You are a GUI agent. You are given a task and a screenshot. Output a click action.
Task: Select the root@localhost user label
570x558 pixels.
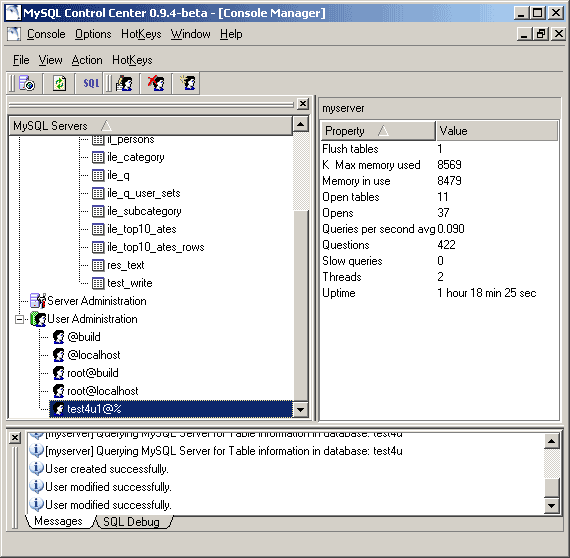103,391
